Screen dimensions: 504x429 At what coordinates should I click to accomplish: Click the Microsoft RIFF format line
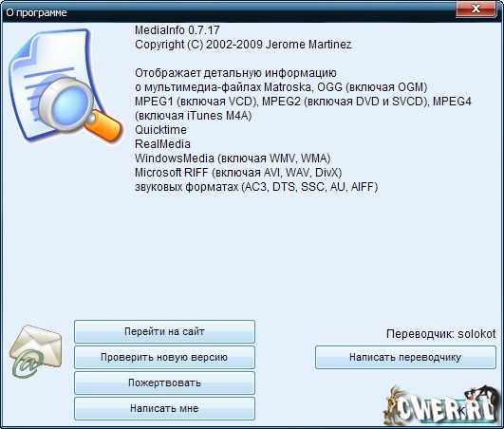(238, 173)
